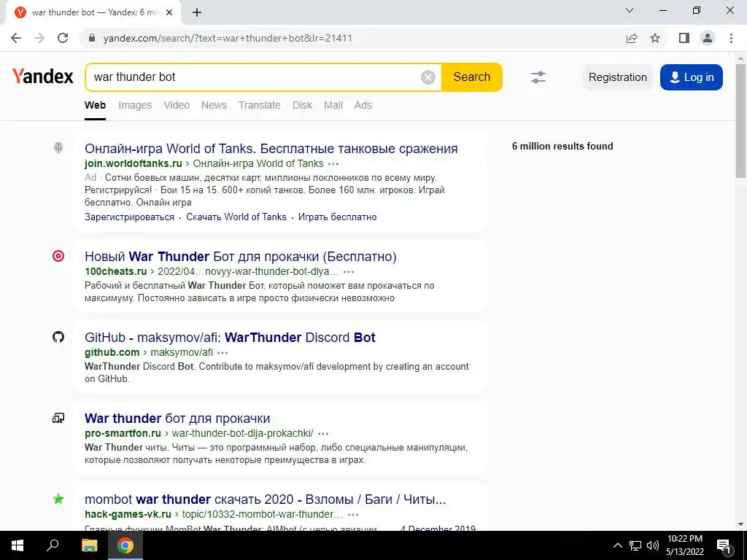Open options dots for github.com result
747x560 pixels.
click(222, 353)
